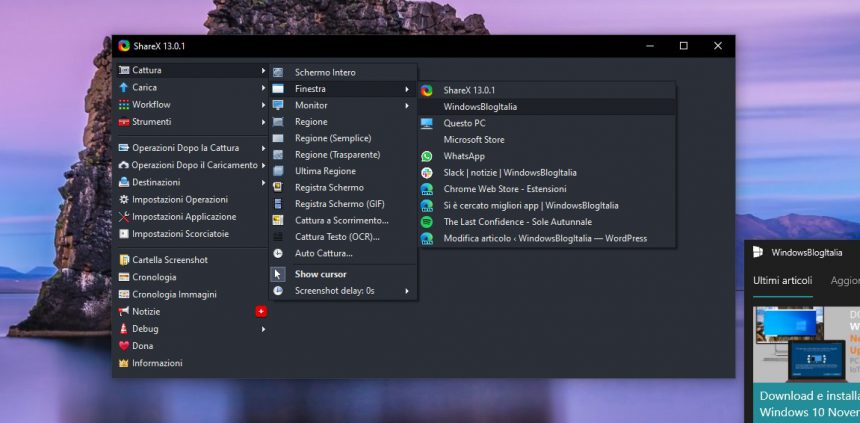Expand the Destinazioni submenu arrow
The height and width of the screenshot is (423, 860).
pos(264,182)
